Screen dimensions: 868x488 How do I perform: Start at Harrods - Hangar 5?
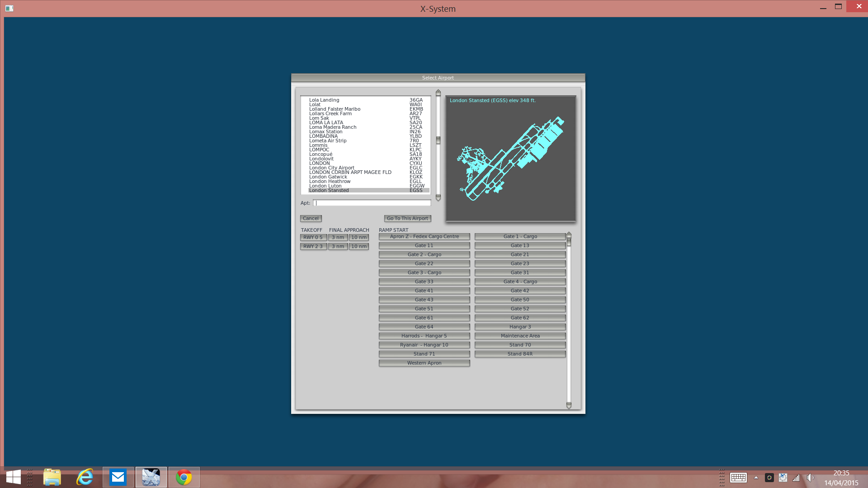[x=425, y=336]
